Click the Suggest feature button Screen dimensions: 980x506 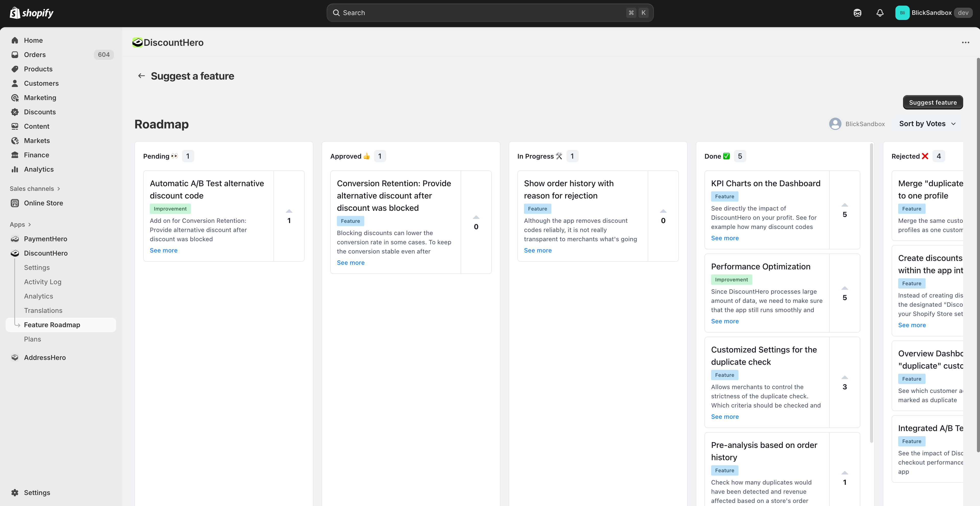pos(933,102)
